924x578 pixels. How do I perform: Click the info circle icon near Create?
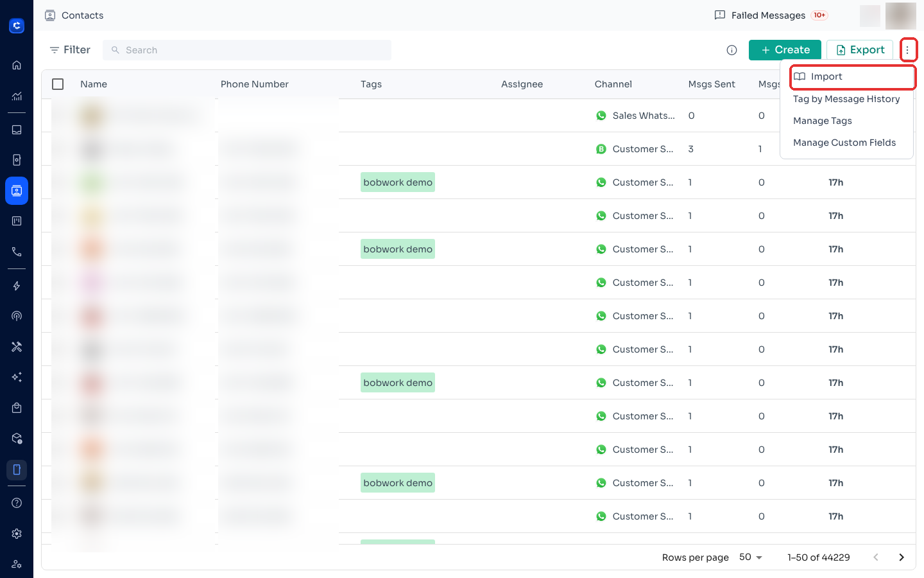(x=732, y=50)
